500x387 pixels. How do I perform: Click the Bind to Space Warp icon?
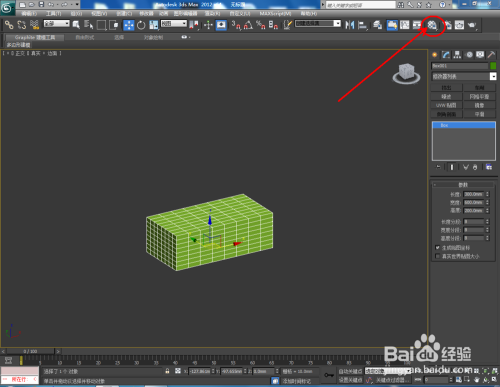coord(34,25)
